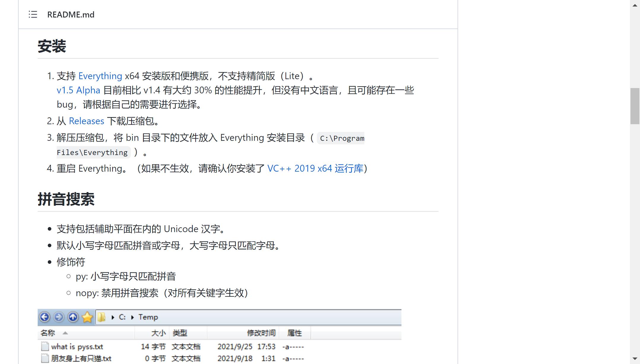Click the up arrow icon in the embedded screenshot

73,317
